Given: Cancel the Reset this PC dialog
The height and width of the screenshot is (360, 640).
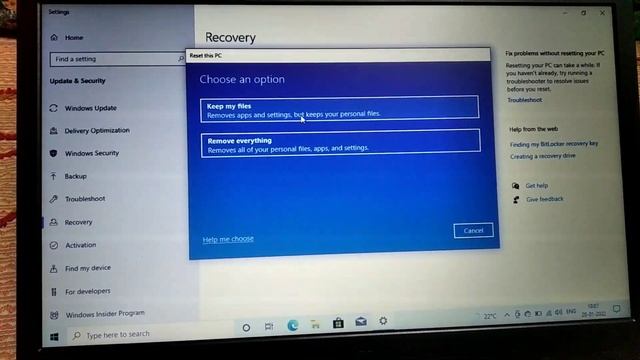Looking at the screenshot, I should [473, 231].
